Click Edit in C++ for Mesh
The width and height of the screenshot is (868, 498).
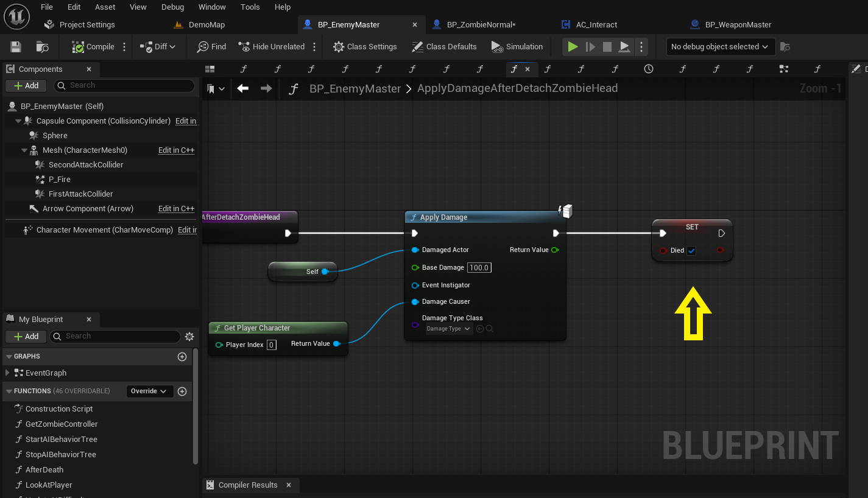[x=176, y=150]
